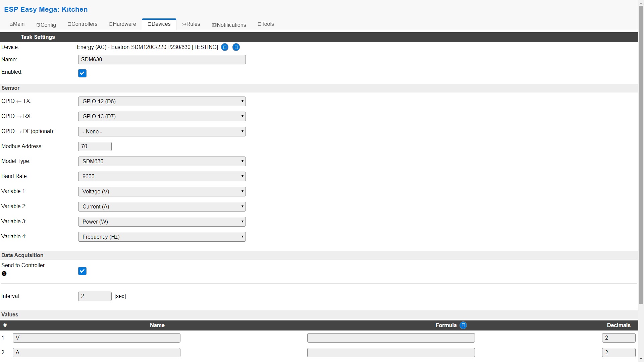This screenshot has height=362, width=644.
Task: Open the Tools tab
Action: (x=266, y=24)
